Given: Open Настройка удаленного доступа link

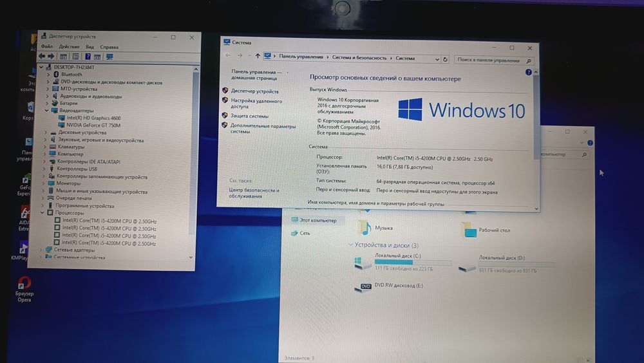Looking at the screenshot, I should [256, 104].
